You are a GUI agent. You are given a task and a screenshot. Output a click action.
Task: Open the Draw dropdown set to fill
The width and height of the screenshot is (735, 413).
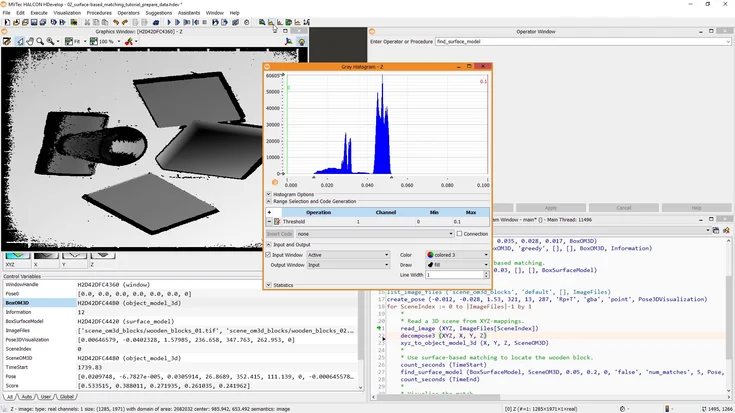[x=457, y=265]
